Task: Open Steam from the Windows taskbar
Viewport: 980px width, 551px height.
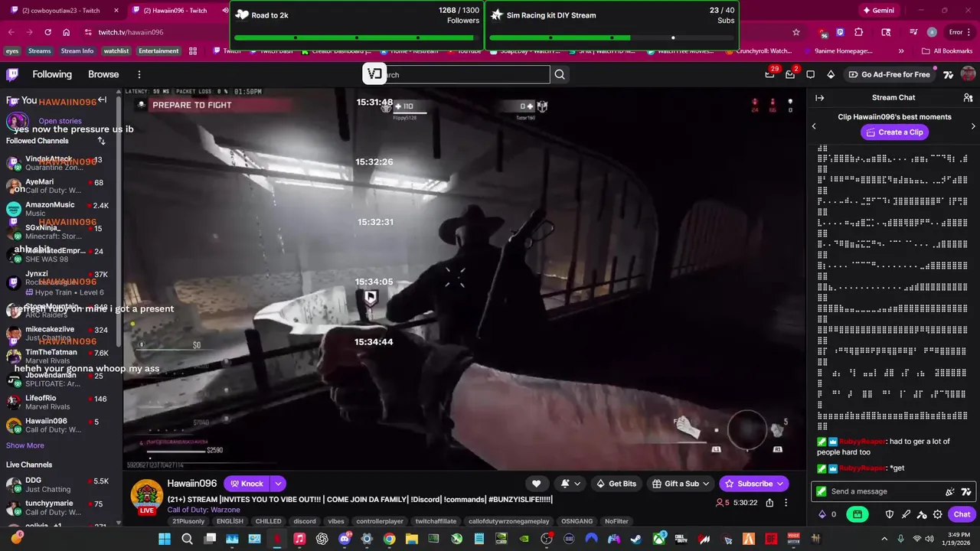Action: coord(636,539)
